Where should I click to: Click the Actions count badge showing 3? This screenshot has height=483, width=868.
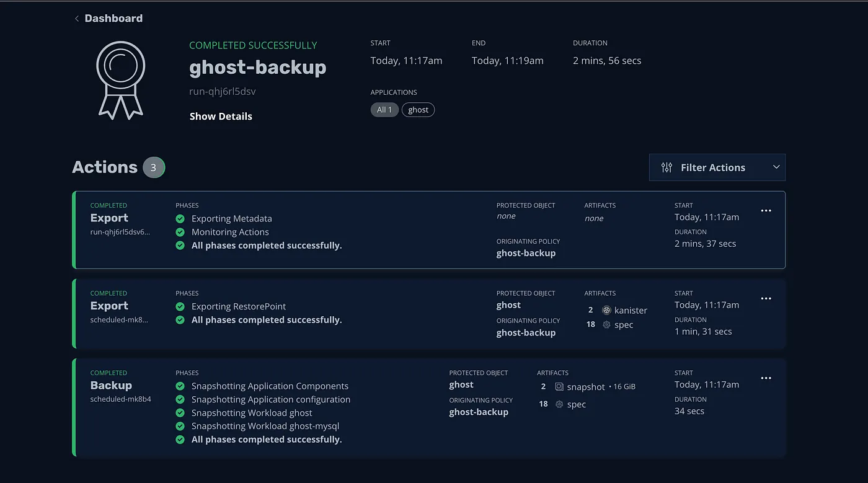click(154, 167)
